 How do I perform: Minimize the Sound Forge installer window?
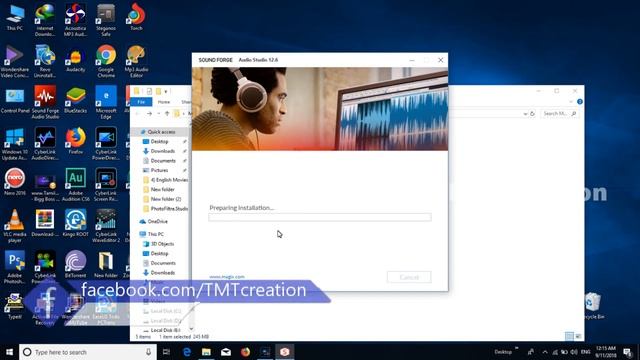point(412,60)
